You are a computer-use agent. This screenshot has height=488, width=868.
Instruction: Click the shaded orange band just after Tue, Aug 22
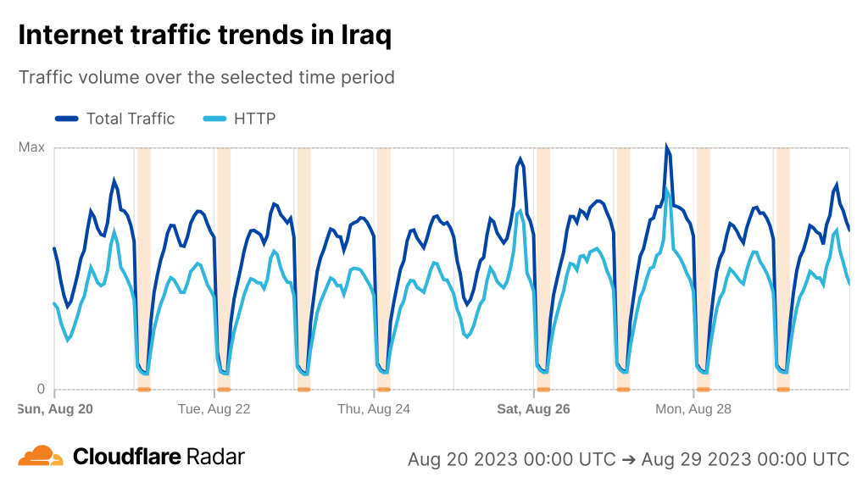coord(224,254)
